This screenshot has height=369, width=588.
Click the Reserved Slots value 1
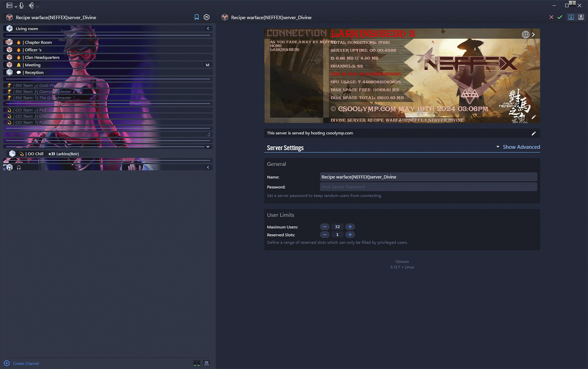pyautogui.click(x=337, y=234)
